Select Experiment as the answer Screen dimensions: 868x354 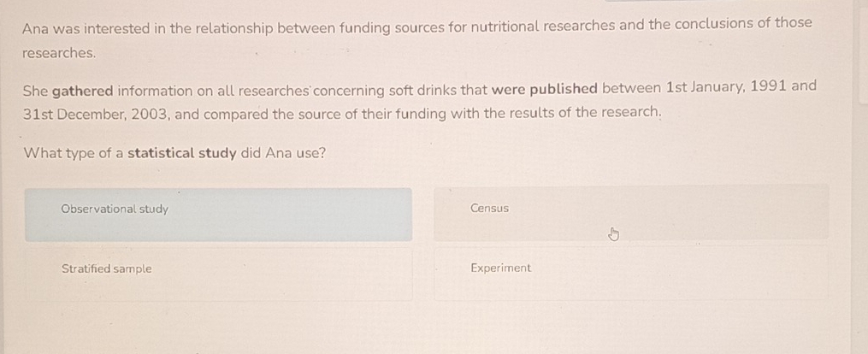[x=630, y=273]
